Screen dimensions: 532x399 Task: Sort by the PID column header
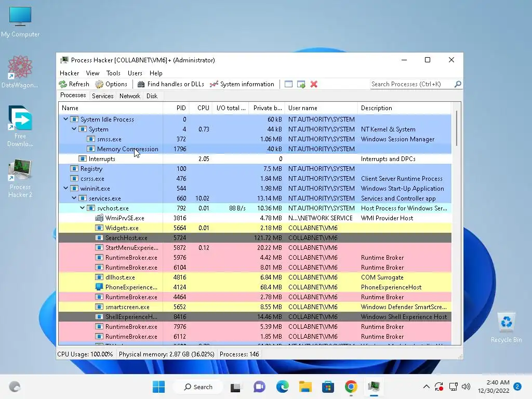[x=176, y=108]
